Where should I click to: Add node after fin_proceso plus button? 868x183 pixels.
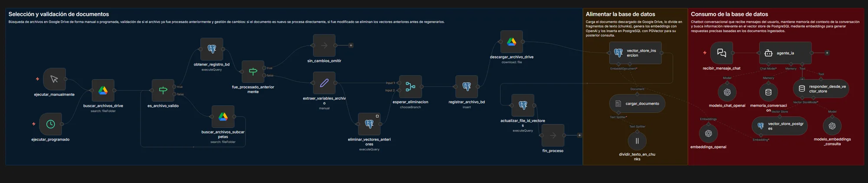click(579, 135)
